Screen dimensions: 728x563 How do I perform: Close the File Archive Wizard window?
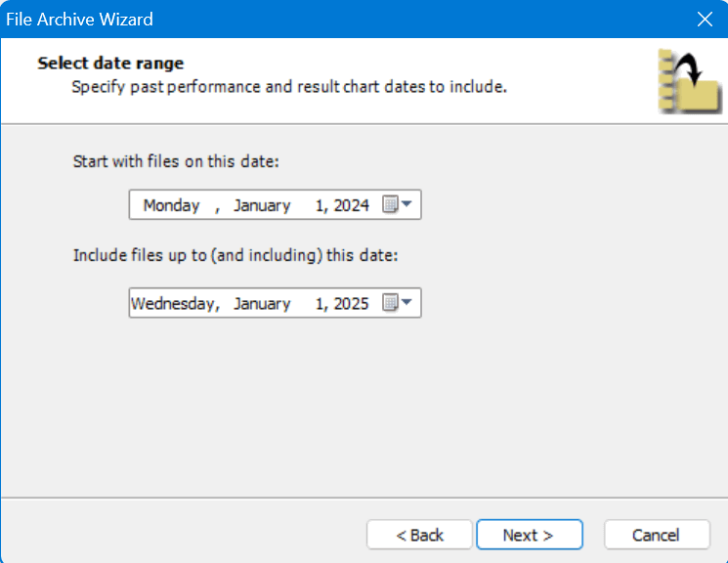[705, 19]
